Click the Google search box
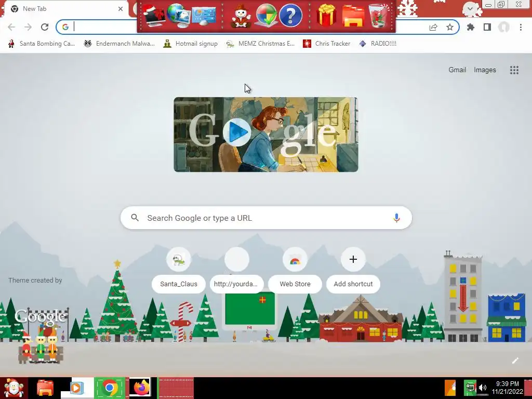532x399 pixels. click(x=266, y=218)
